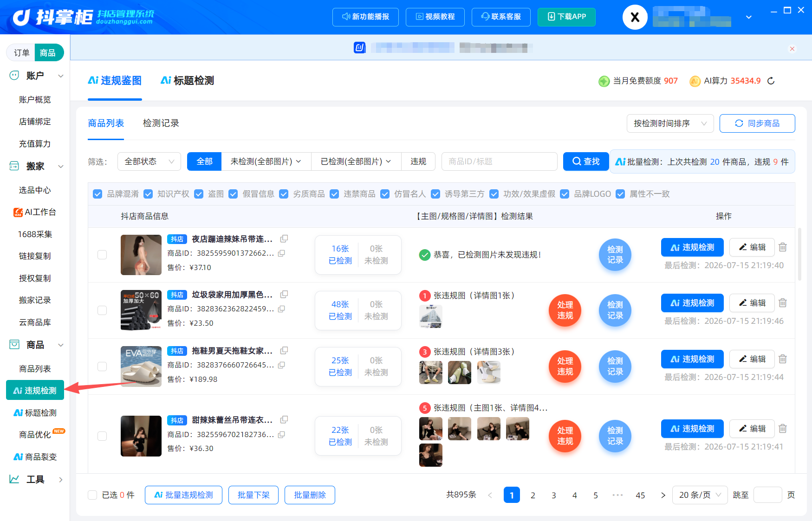Image resolution: width=812 pixels, height=521 pixels.
Task: Select checkbox for 垃圾袋家用加厚黑色 row
Action: pyautogui.click(x=102, y=310)
